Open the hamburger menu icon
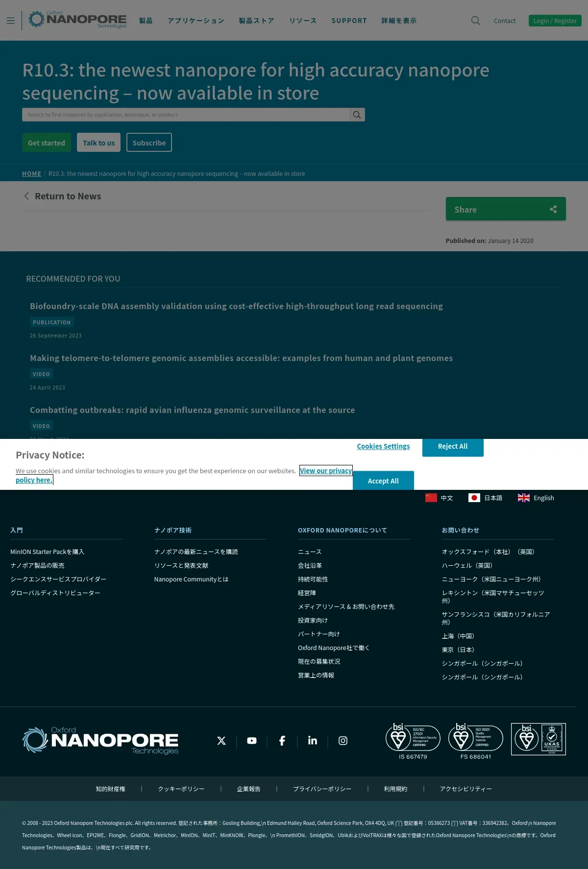Image resolution: width=588 pixels, height=869 pixels. [11, 21]
